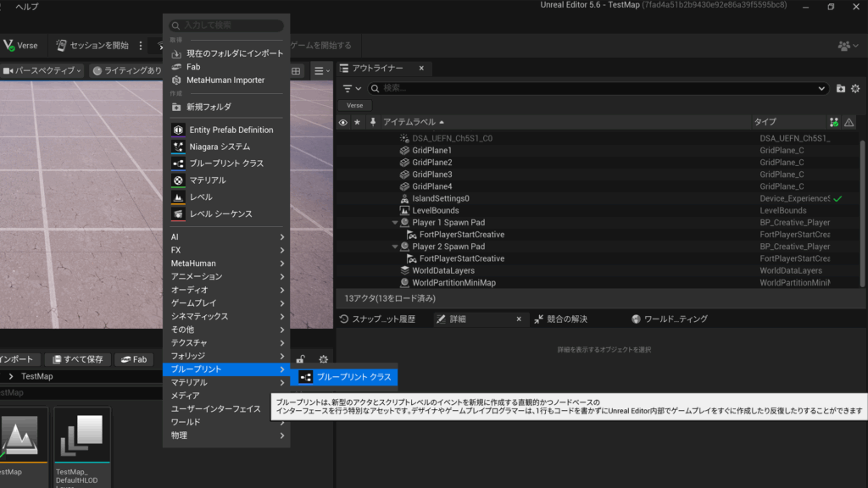This screenshot has width=868, height=488.
Task: Toggle ライティングあり view mode button
Action: [127, 71]
